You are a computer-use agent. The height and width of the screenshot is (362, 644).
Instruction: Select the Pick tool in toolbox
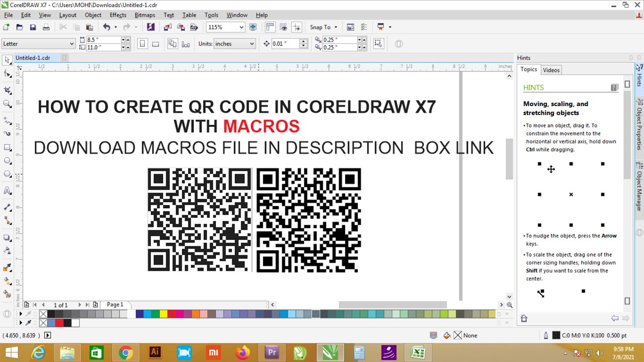[x=7, y=60]
